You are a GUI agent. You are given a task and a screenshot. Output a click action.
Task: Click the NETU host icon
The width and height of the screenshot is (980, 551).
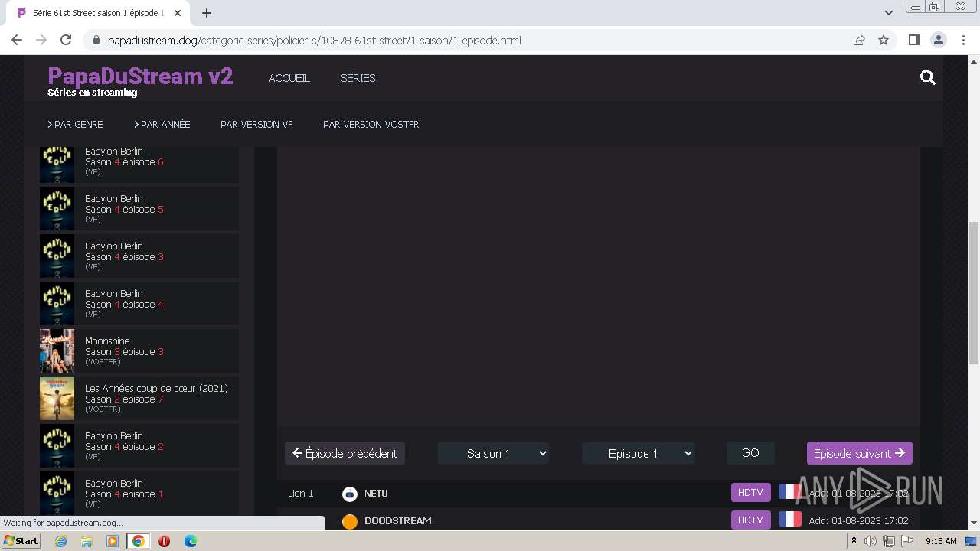coord(349,494)
